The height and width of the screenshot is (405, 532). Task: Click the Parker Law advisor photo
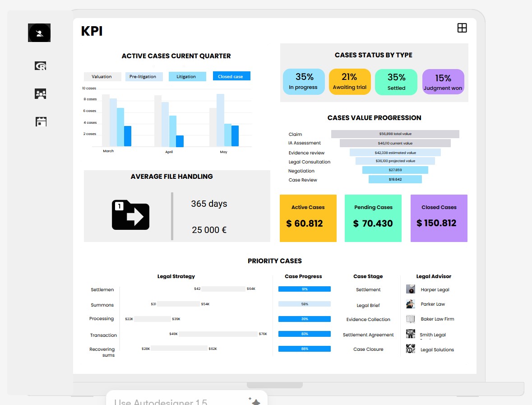coord(411,304)
